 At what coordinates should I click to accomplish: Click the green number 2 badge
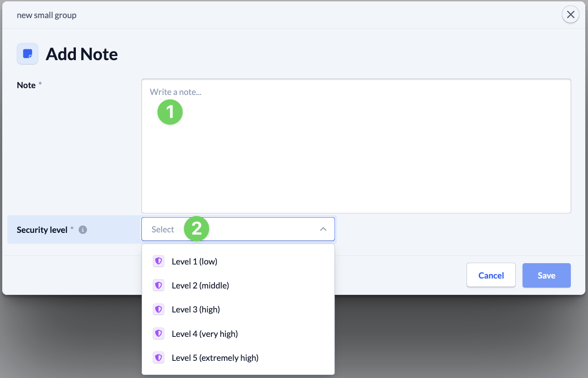click(x=196, y=228)
